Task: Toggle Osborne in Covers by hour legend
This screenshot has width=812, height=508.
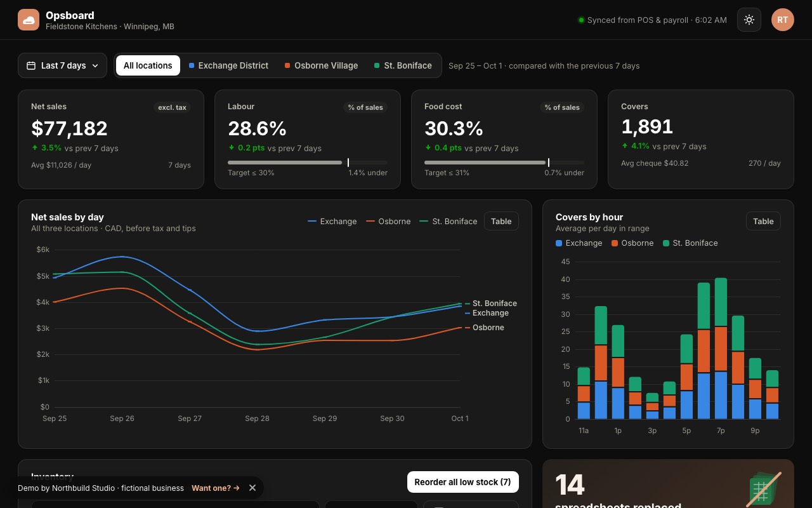Action: pos(632,243)
